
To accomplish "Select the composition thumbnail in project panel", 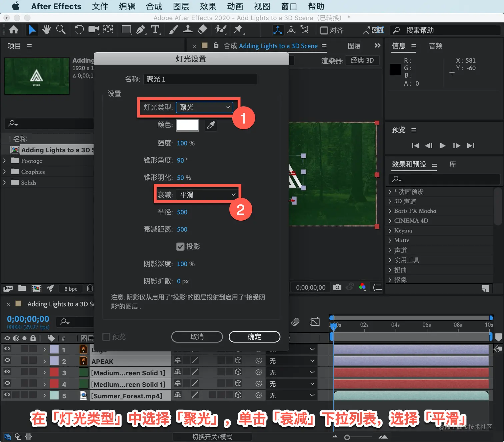I will tap(37, 76).
